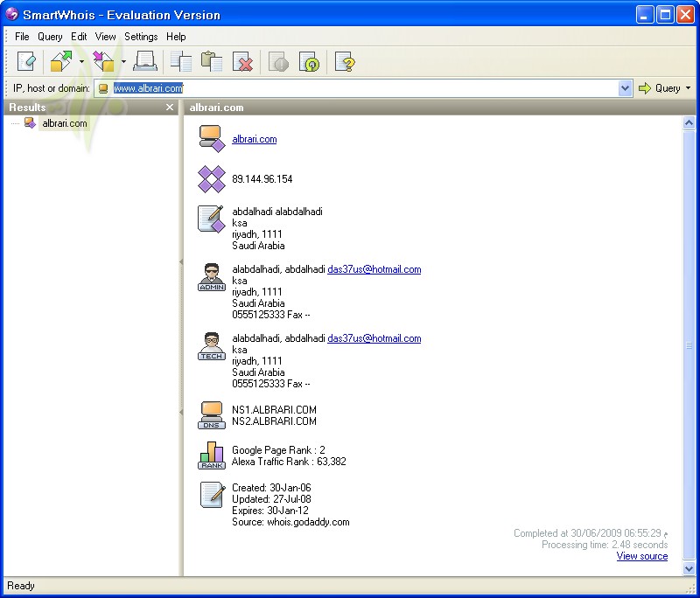Viewport: 700px width, 598px height.
Task: Click the Alexa Traffic Rank : 63,382 line
Action: (x=289, y=462)
